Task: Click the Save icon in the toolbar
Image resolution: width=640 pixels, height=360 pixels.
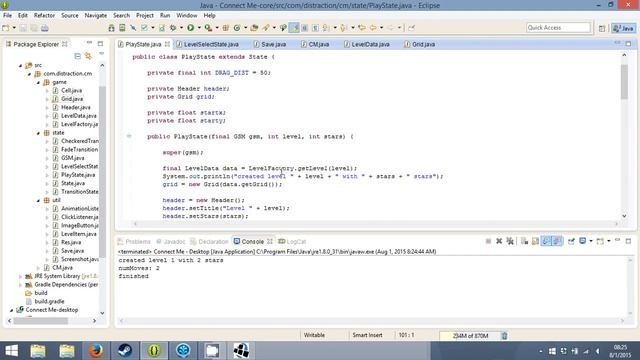Action: tap(23, 28)
